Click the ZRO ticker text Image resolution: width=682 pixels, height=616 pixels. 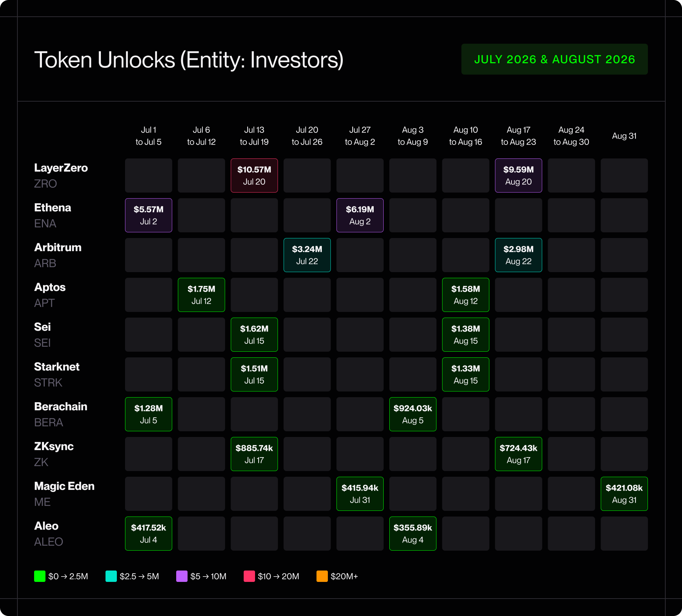click(45, 184)
